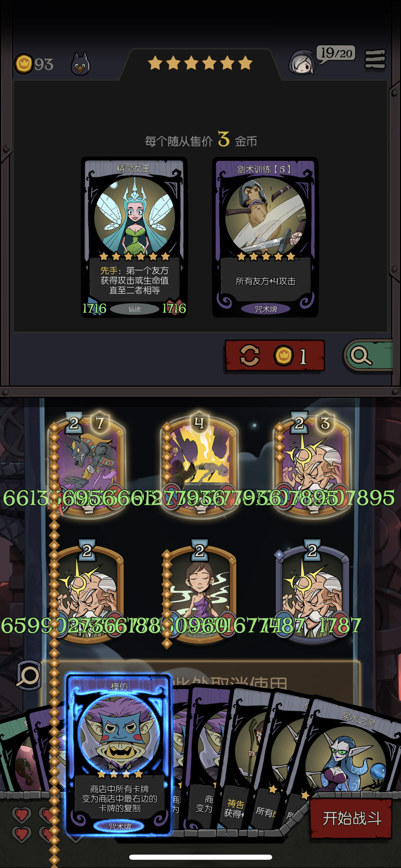Click the shop search magnifier button
The height and width of the screenshot is (868, 401).
coord(369,356)
